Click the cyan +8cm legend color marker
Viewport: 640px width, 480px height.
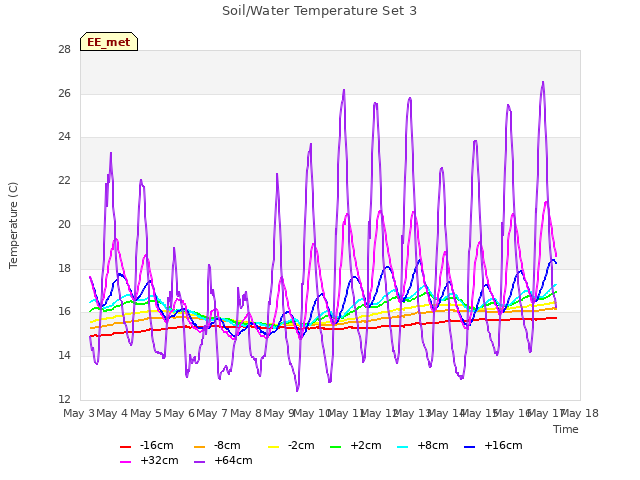point(402,447)
